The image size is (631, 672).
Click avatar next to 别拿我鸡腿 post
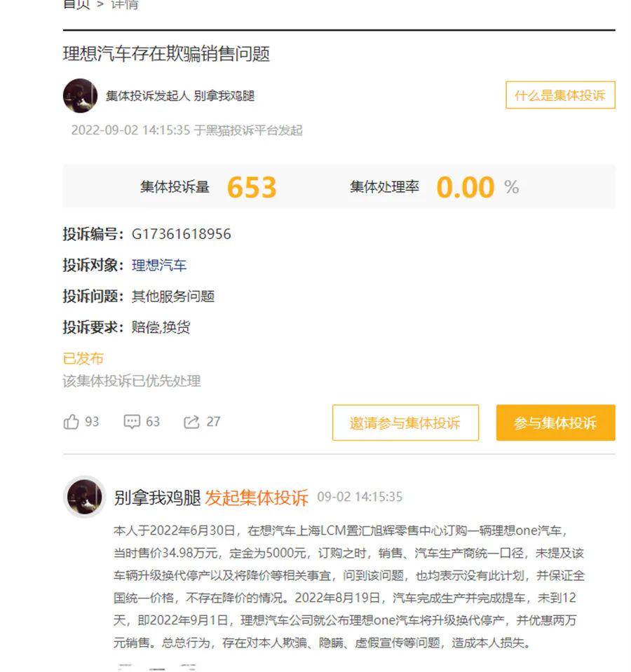tap(84, 496)
